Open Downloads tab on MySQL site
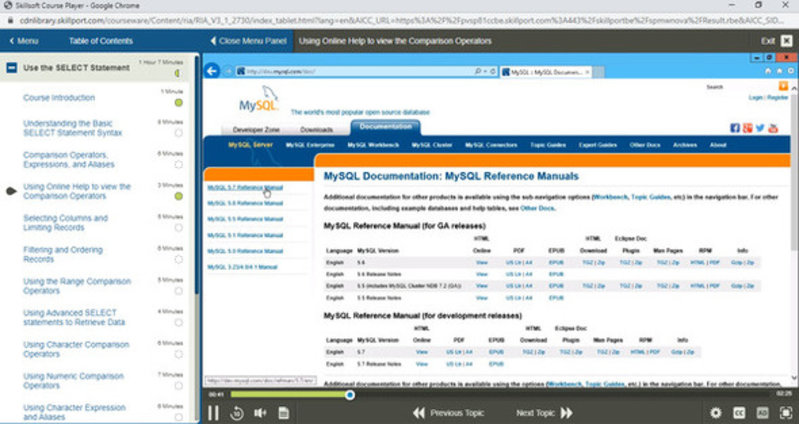Image resolution: width=799 pixels, height=424 pixels. pos(316,129)
